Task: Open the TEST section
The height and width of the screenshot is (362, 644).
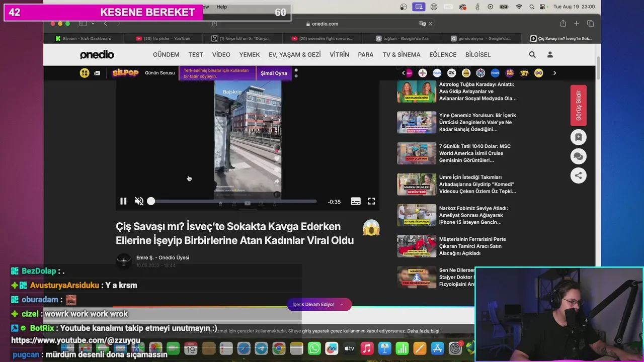Action: [x=196, y=55]
